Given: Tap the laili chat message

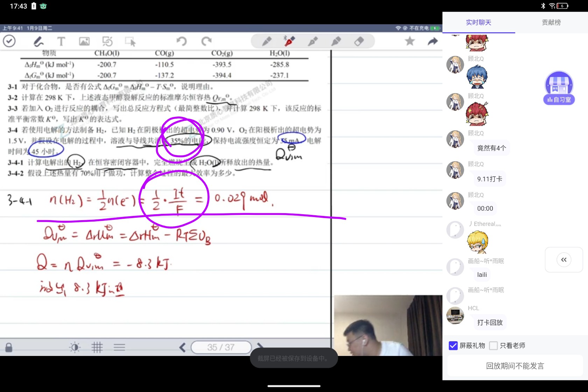Looking at the screenshot, I should (482, 275).
